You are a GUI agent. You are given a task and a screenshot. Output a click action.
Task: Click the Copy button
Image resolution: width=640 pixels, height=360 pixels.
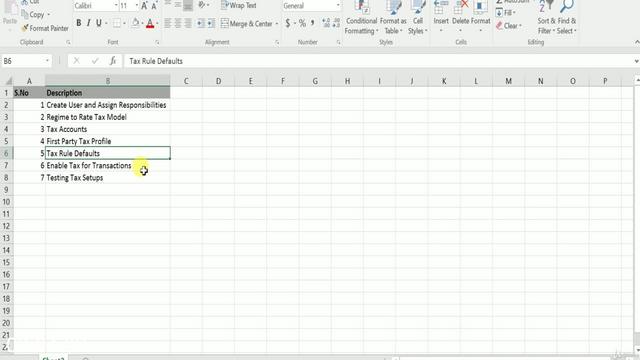tap(34, 15)
